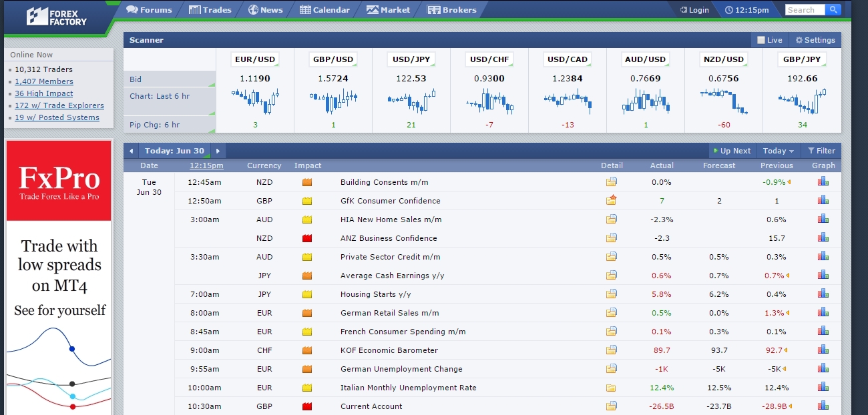Open starred detail folder for GfK Consumer Confidence
Screen dimensions: 868x415
(612, 200)
